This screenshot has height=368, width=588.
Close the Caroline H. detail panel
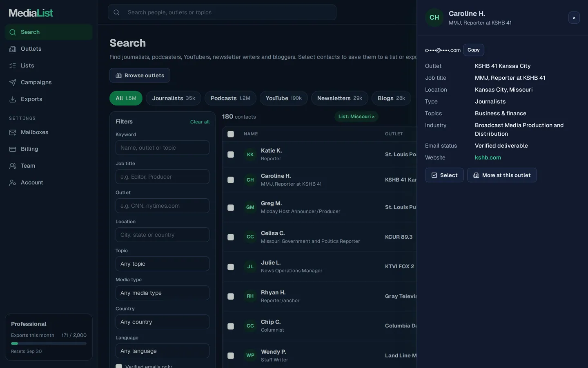[x=574, y=18]
